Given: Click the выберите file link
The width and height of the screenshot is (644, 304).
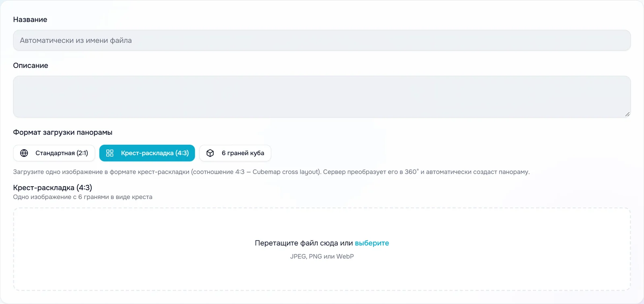Looking at the screenshot, I should [372, 243].
